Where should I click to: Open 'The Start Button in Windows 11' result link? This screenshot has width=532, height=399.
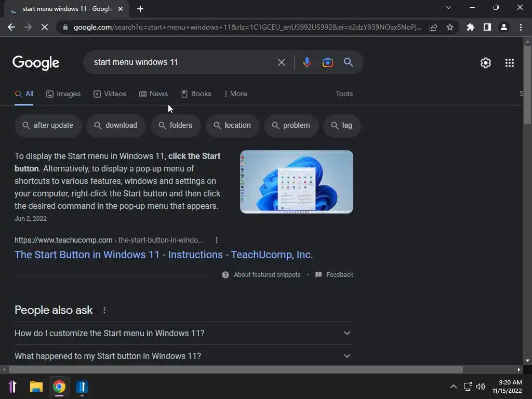pyautogui.click(x=164, y=255)
